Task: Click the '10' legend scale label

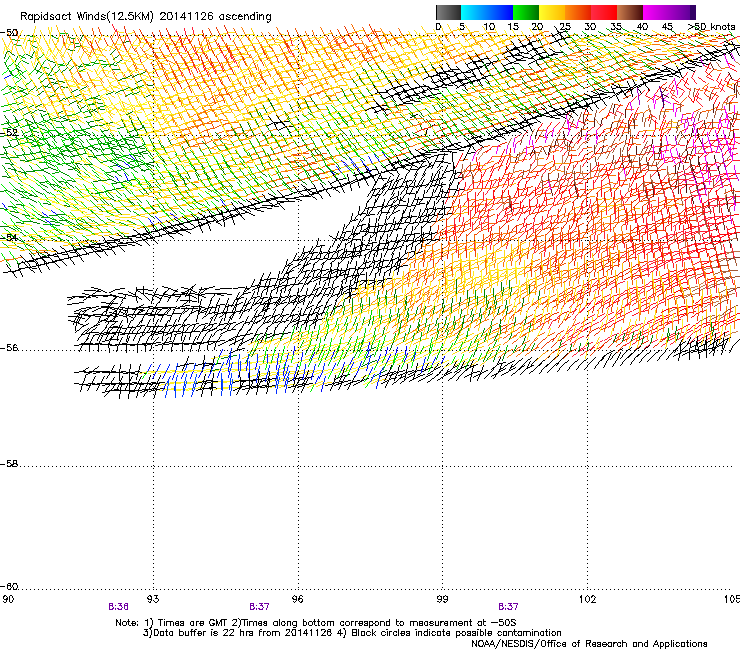Action: 489,27
